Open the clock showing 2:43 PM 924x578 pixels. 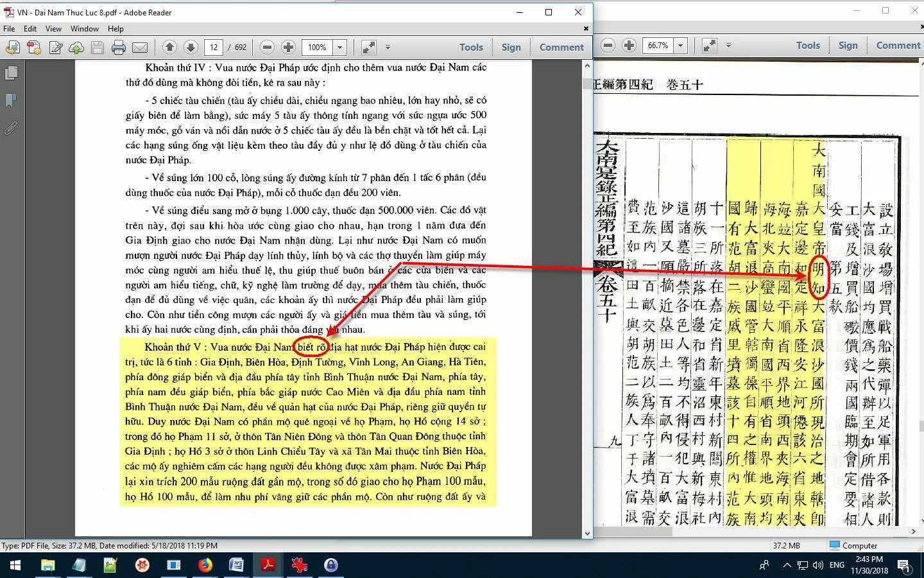(869, 565)
